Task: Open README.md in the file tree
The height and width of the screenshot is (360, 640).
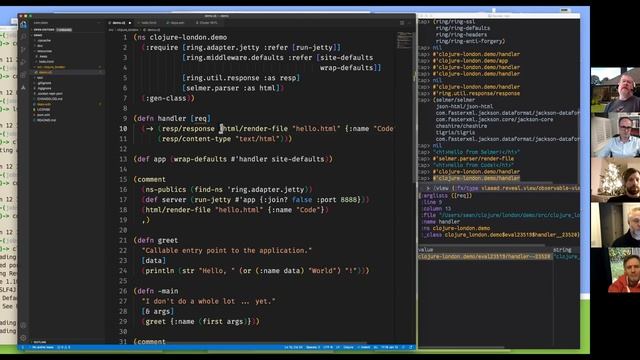Action: [x=46, y=120]
